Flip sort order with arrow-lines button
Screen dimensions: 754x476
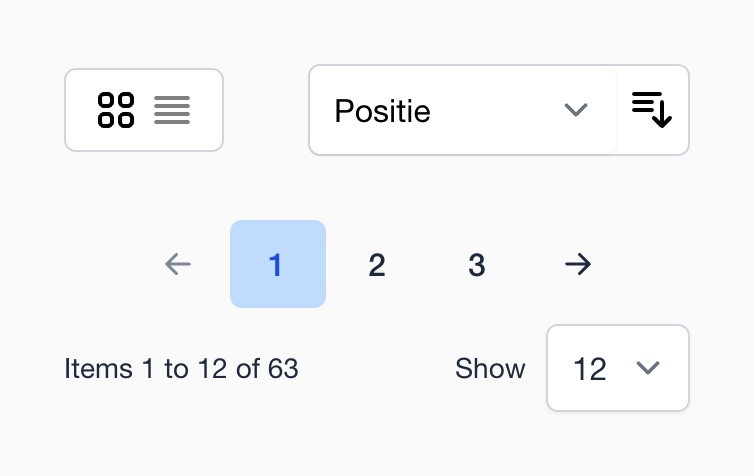pos(652,110)
